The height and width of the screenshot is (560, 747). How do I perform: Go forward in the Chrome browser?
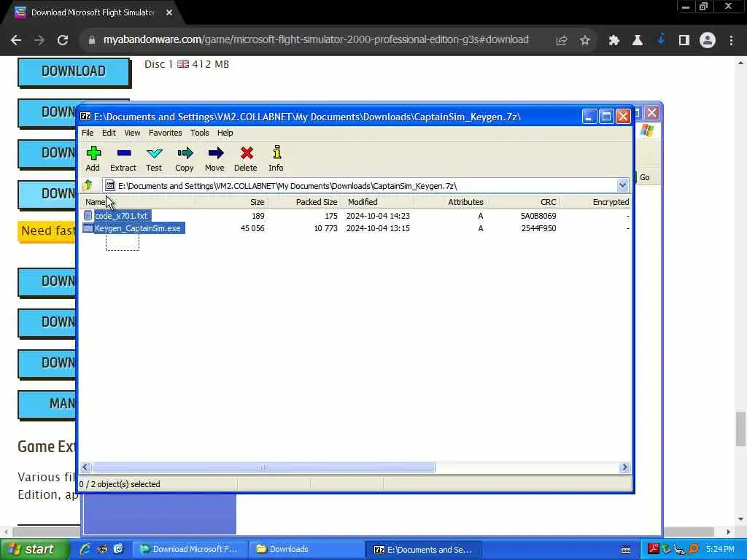39,40
